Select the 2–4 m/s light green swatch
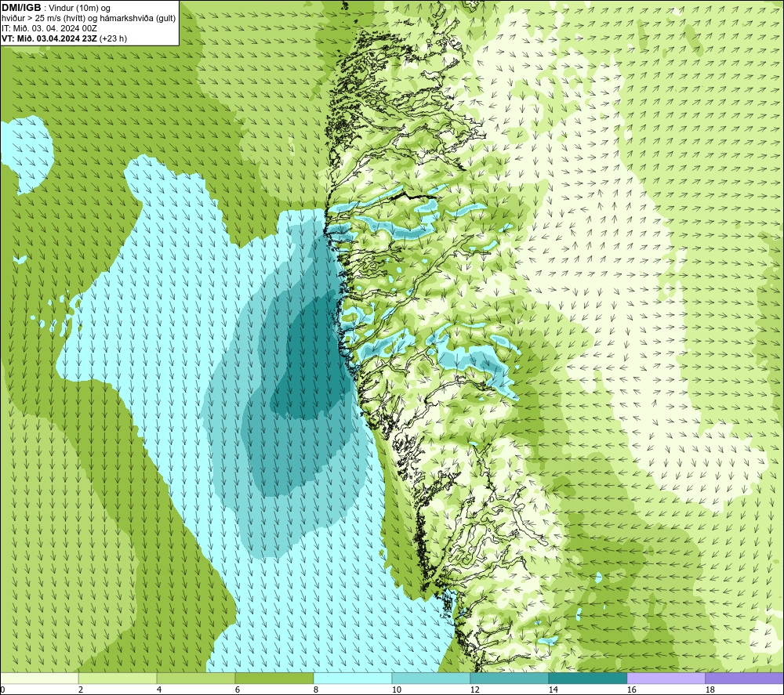The height and width of the screenshot is (695, 784). point(118,678)
